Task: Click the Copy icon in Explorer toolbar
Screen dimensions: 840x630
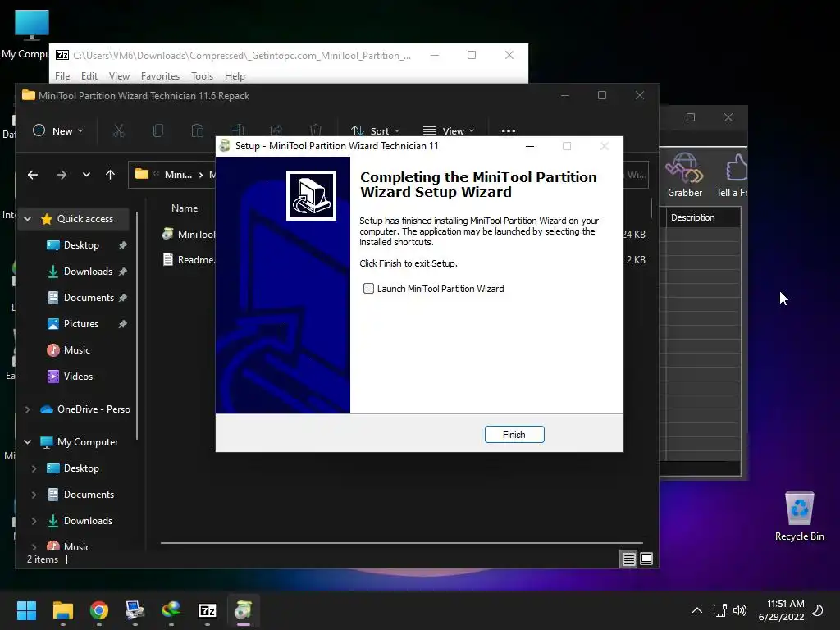Action: click(x=158, y=130)
